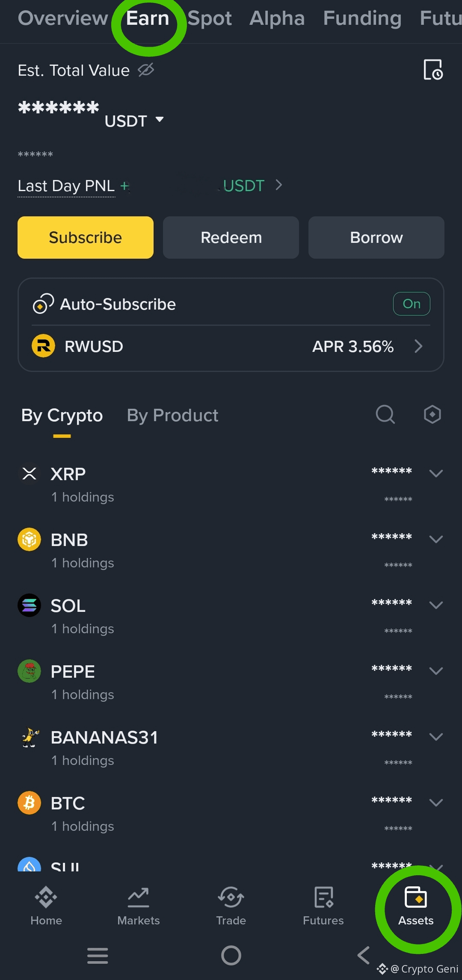Tap the search magnifier icon
The image size is (462, 980).
click(x=385, y=414)
